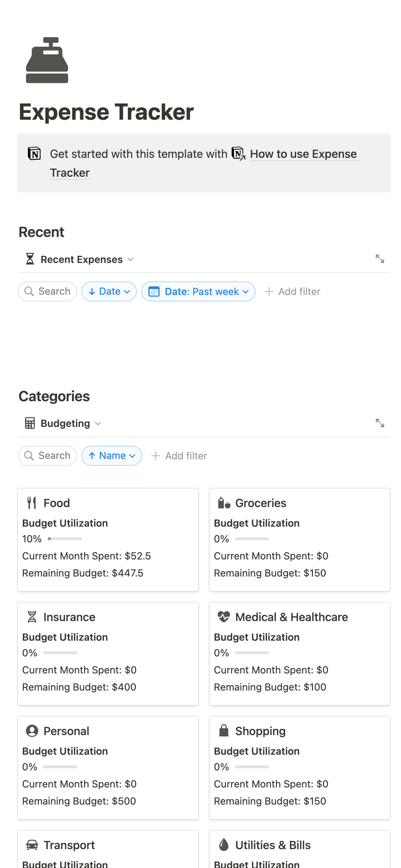The height and width of the screenshot is (868, 401).
Task: Open How to use Expense Tracker link
Action: (x=303, y=154)
